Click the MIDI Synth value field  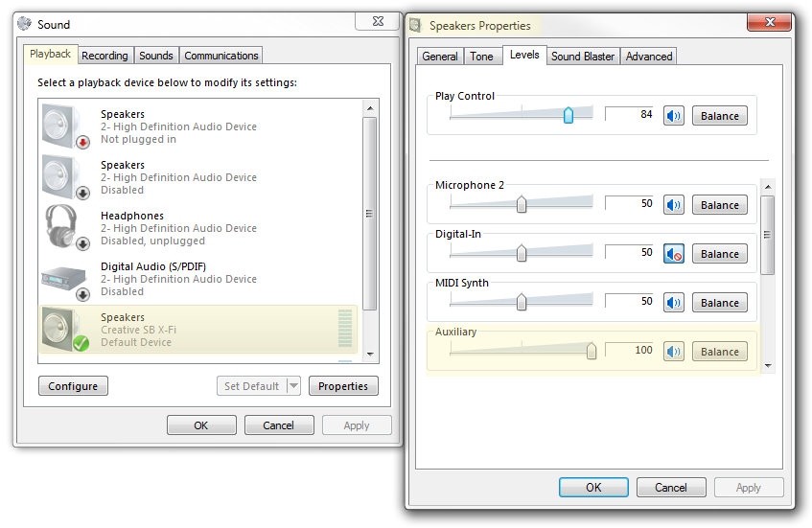630,301
